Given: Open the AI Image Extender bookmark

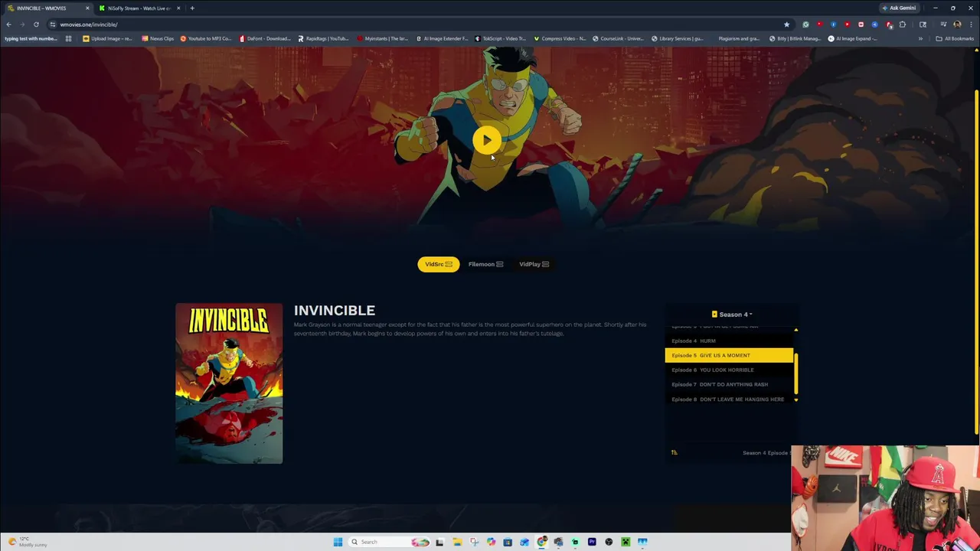Looking at the screenshot, I should [442, 38].
